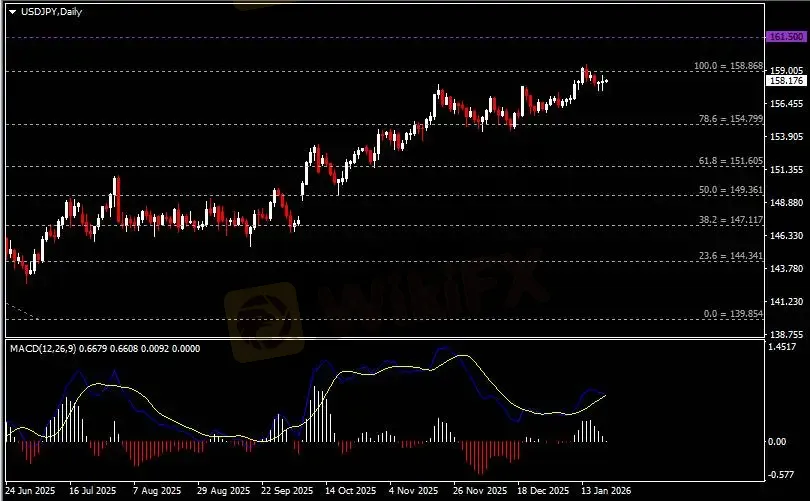Screen dimensions: 810x501
Task: Click the 141.230 price axis value
Action: [x=787, y=301]
